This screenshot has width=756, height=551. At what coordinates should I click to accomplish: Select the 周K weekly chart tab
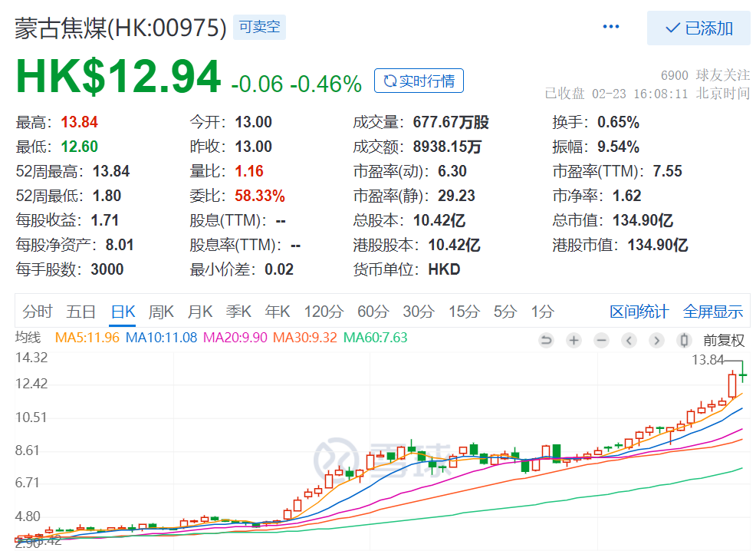[x=161, y=312]
